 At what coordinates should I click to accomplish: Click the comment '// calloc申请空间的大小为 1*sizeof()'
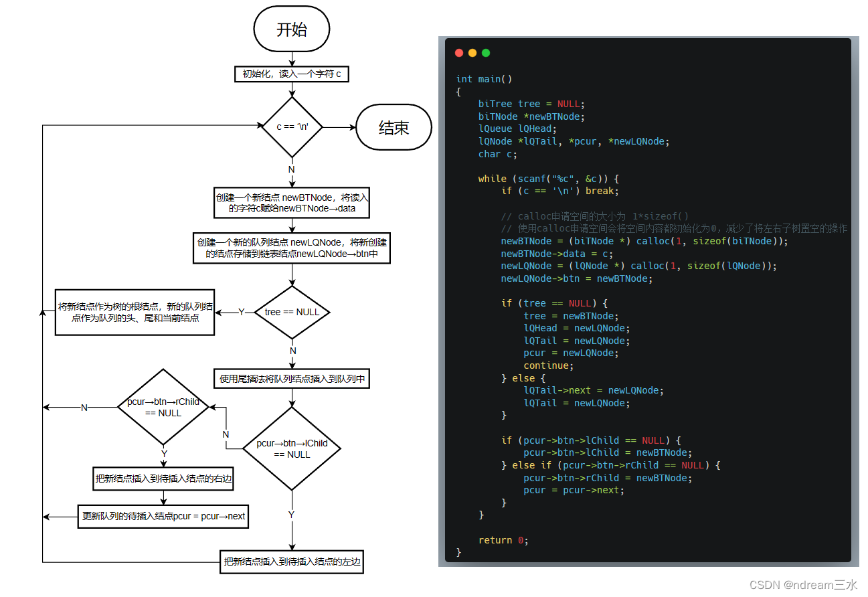pos(595,216)
